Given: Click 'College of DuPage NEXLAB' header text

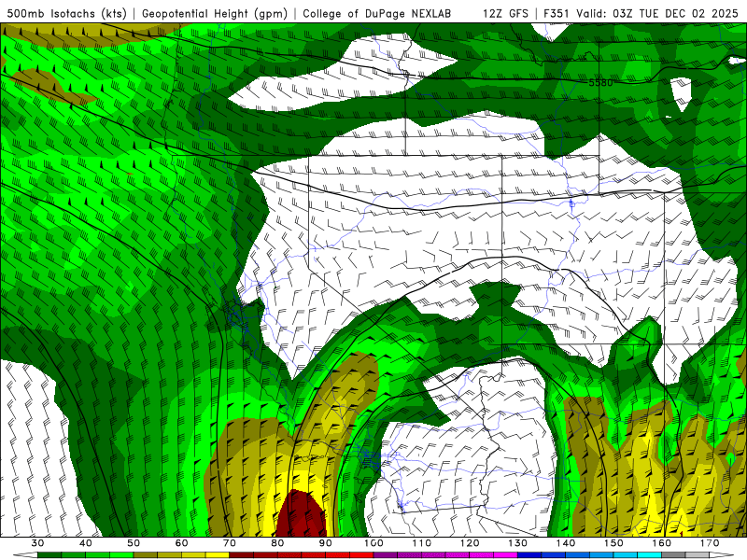Looking at the screenshot, I should (x=377, y=14).
